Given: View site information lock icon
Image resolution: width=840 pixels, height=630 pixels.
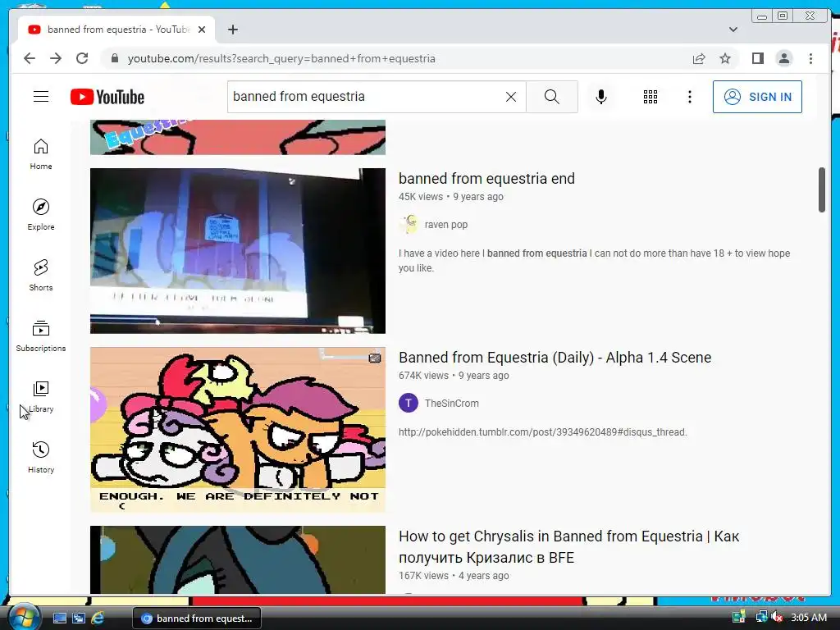Looking at the screenshot, I should (x=114, y=58).
